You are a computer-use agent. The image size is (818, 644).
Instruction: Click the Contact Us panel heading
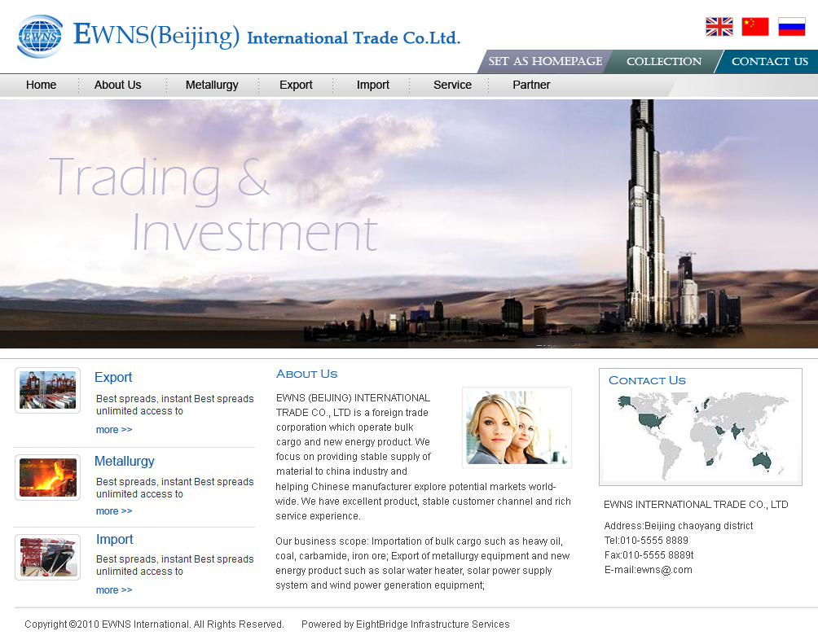(648, 381)
